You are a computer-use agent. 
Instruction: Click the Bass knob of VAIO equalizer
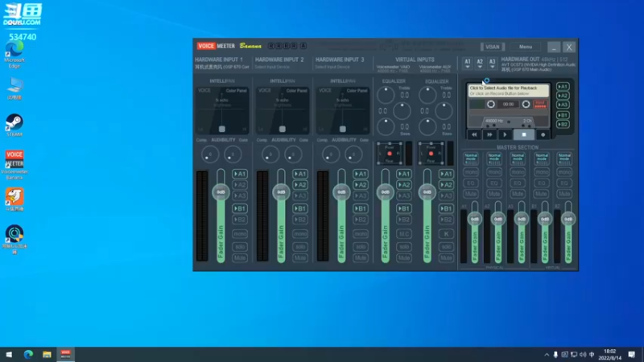tap(386, 127)
